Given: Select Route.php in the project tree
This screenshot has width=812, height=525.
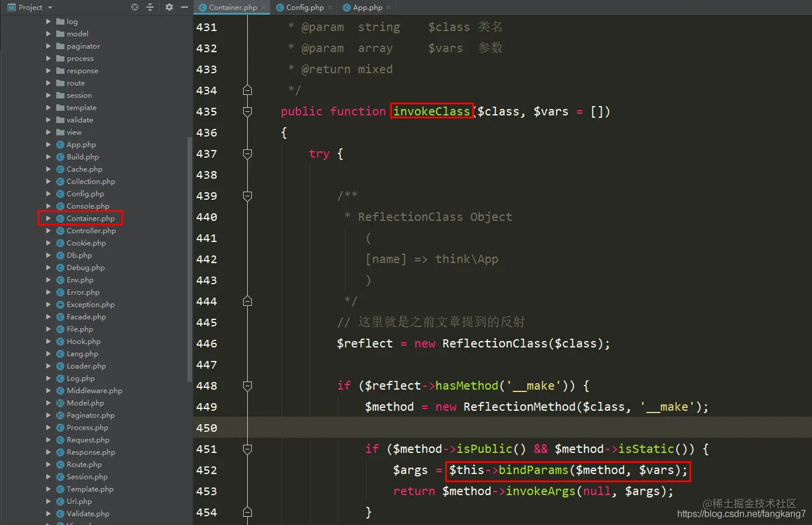Looking at the screenshot, I should (84, 465).
